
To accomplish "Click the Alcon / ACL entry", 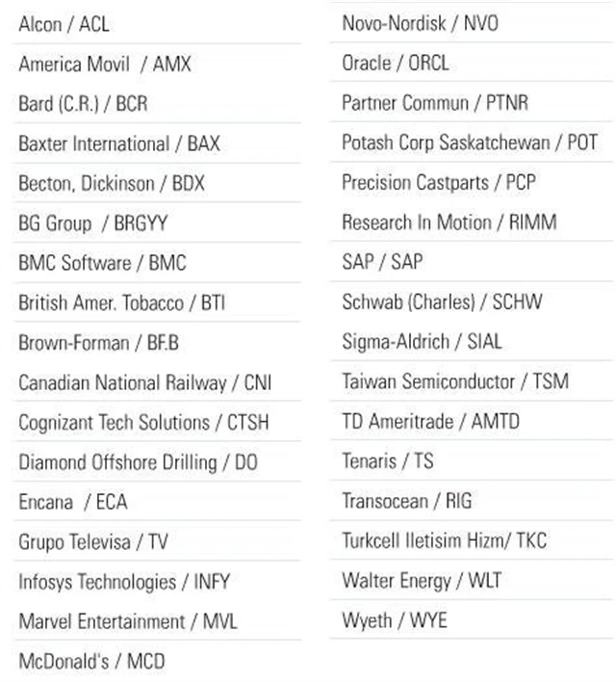I will 64,24.
